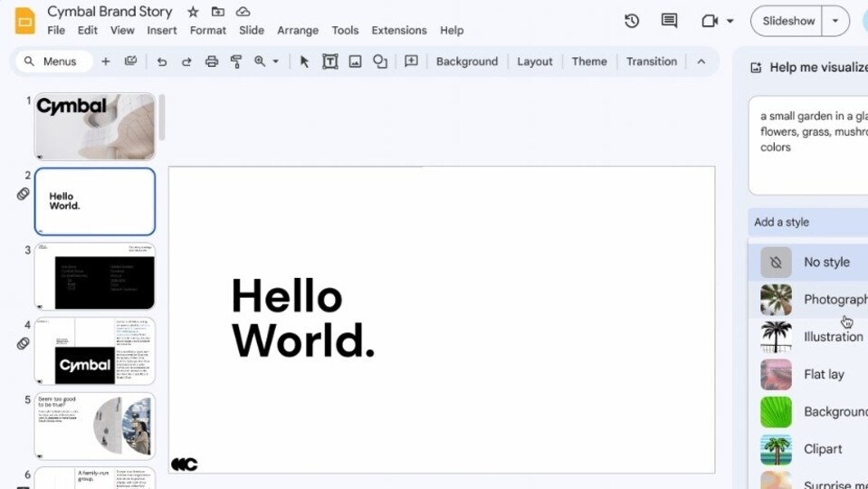Open the Insert menu
The width and height of the screenshot is (868, 489).
162,31
